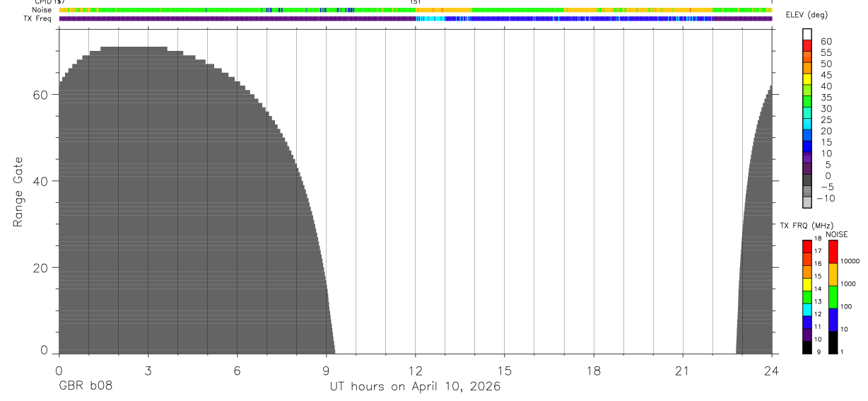
Task: Click the red ELEV swatch below 60
Action: [807, 47]
